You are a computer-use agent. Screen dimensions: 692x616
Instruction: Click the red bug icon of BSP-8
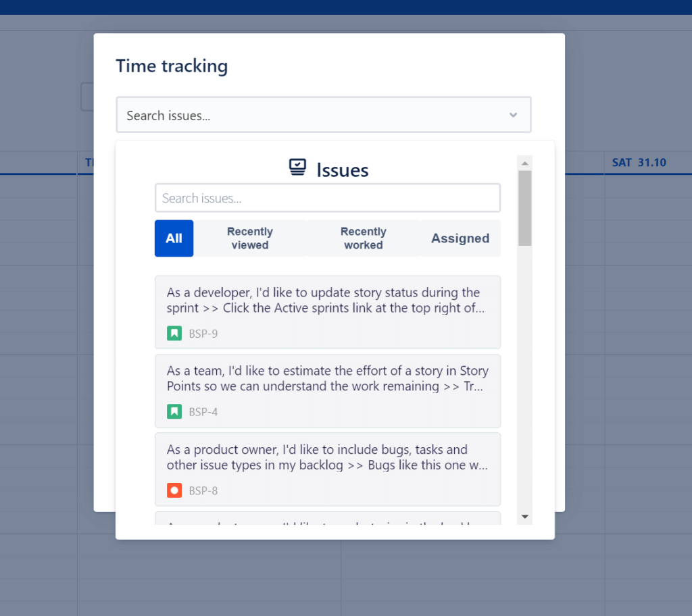pyautogui.click(x=174, y=490)
